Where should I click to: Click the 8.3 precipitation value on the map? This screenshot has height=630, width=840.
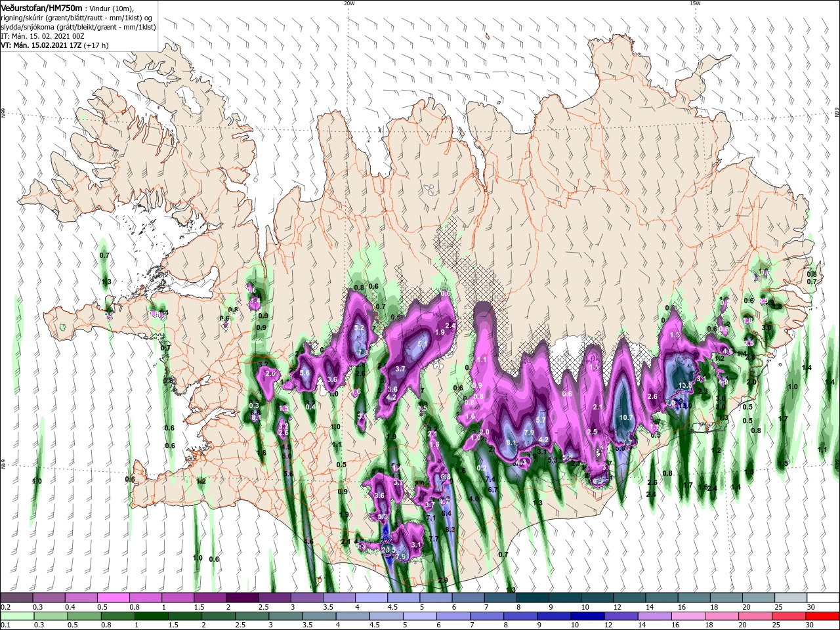point(450,530)
